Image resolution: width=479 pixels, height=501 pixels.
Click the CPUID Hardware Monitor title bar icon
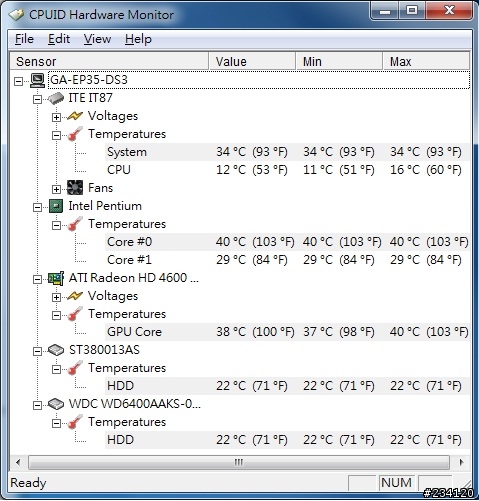(16, 15)
